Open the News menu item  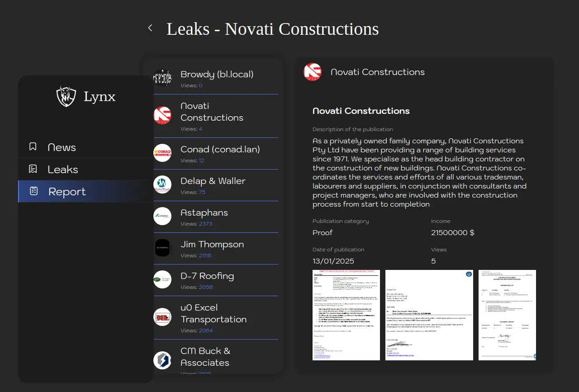(62, 147)
